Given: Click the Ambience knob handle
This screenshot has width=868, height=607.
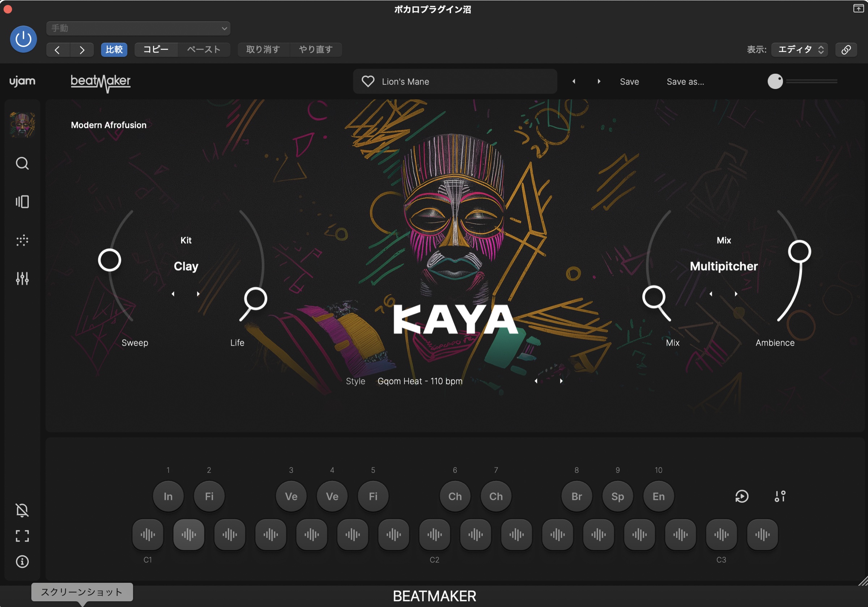Looking at the screenshot, I should click(800, 251).
